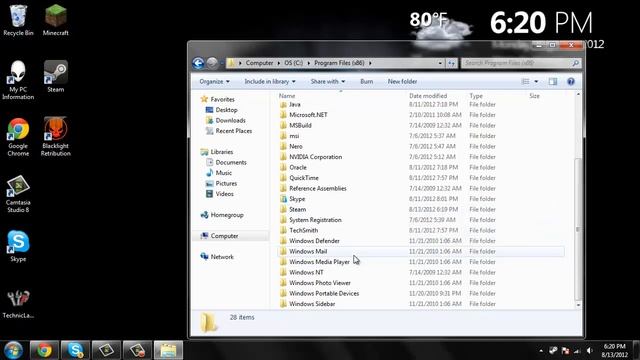Image resolution: width=640 pixels, height=360 pixels.
Task: Click the address bar refresh button
Action: click(x=451, y=63)
